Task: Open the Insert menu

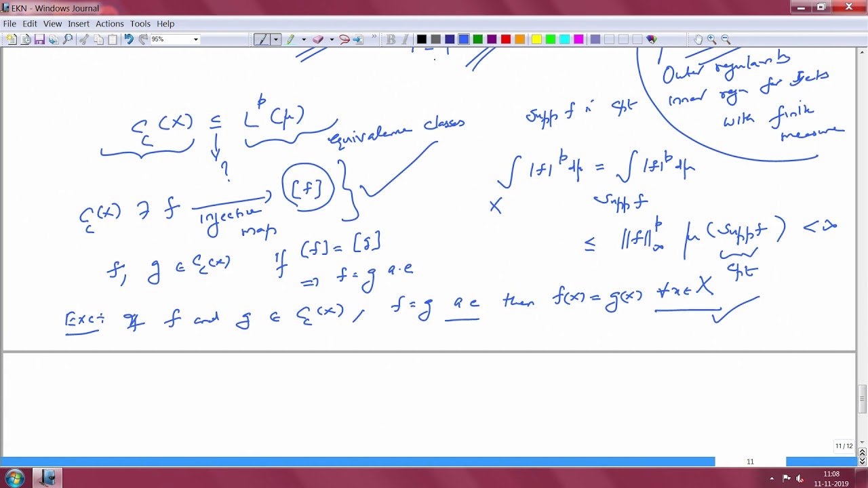Action: click(79, 24)
